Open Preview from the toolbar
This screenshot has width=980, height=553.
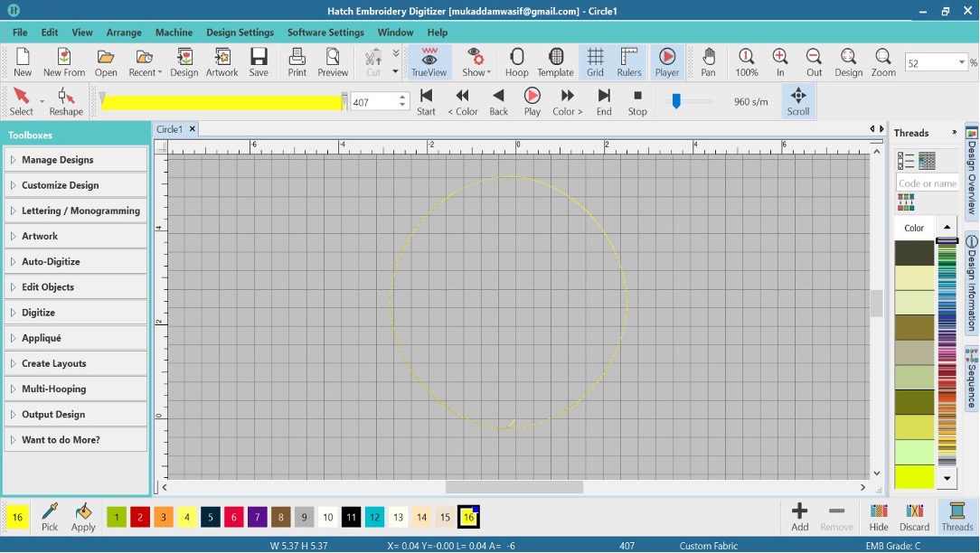(334, 61)
